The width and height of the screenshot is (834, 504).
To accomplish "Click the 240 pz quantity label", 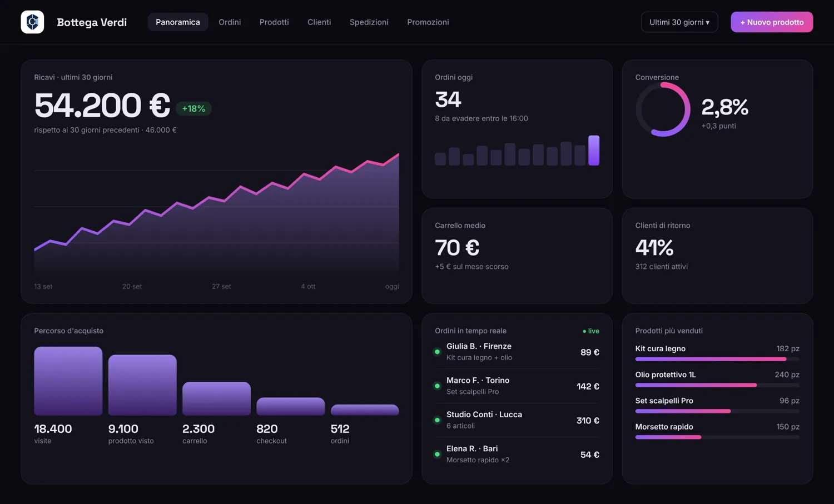I will pyautogui.click(x=787, y=375).
